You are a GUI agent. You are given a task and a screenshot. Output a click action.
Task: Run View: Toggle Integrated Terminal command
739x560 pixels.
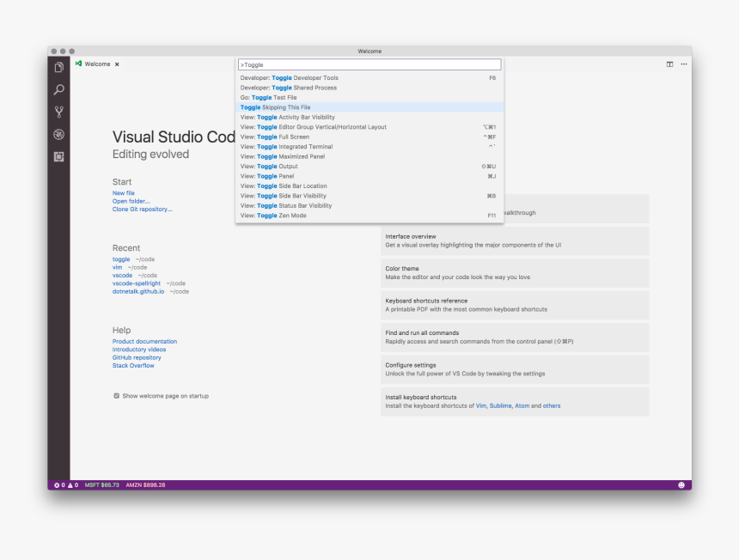369,147
